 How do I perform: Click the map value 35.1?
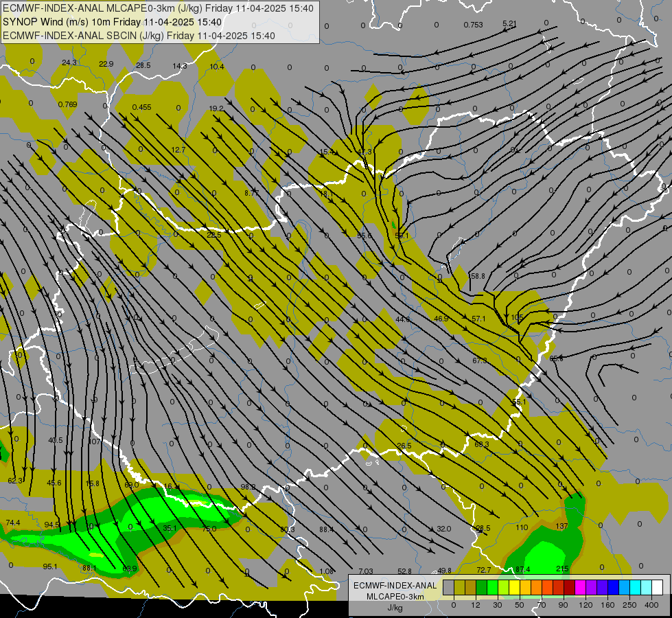click(x=170, y=528)
